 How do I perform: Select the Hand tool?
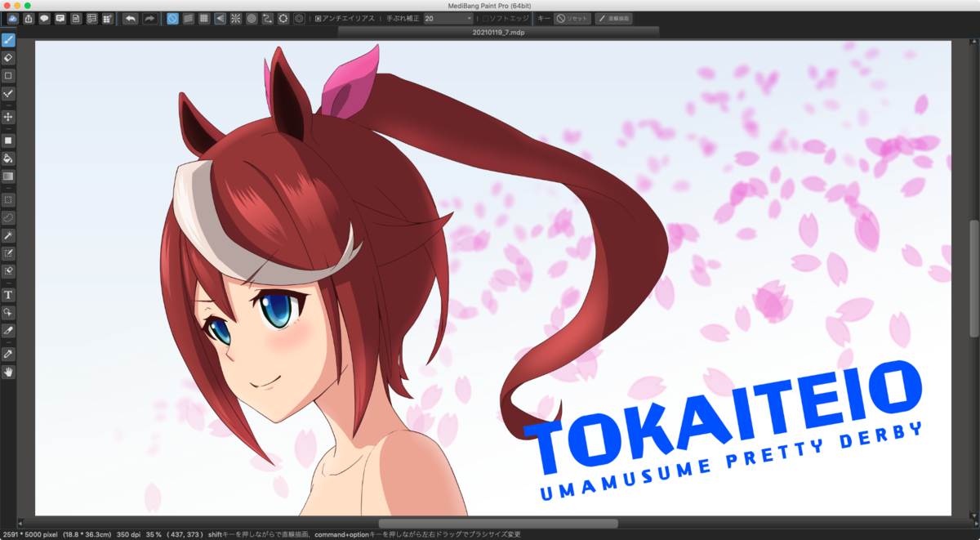pos(8,372)
